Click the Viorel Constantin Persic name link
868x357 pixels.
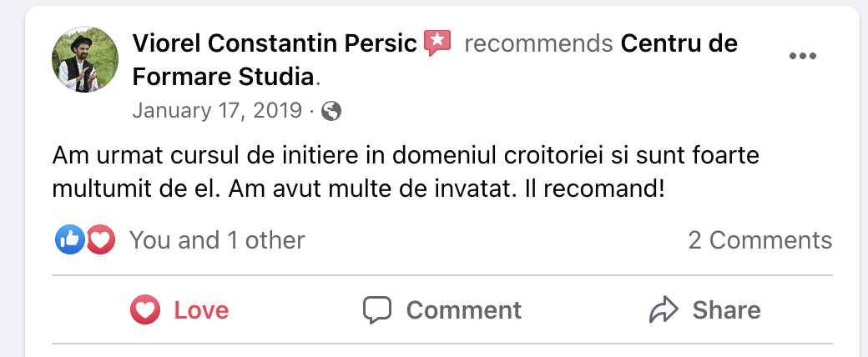[x=275, y=43]
